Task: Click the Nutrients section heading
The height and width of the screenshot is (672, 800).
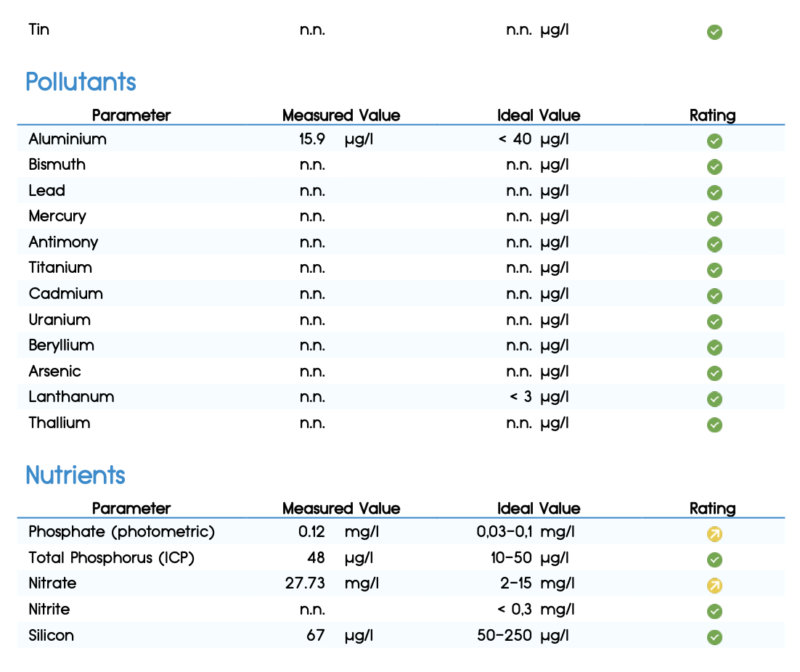Action: [x=75, y=475]
